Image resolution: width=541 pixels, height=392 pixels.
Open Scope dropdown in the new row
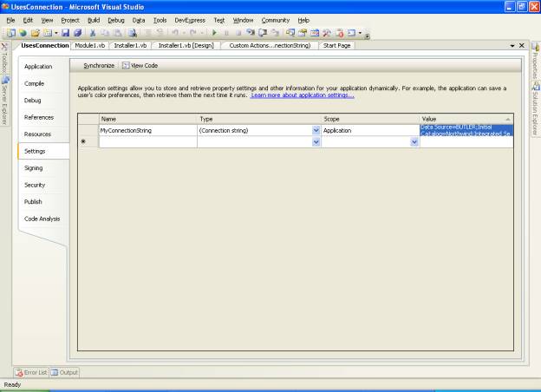(x=414, y=142)
